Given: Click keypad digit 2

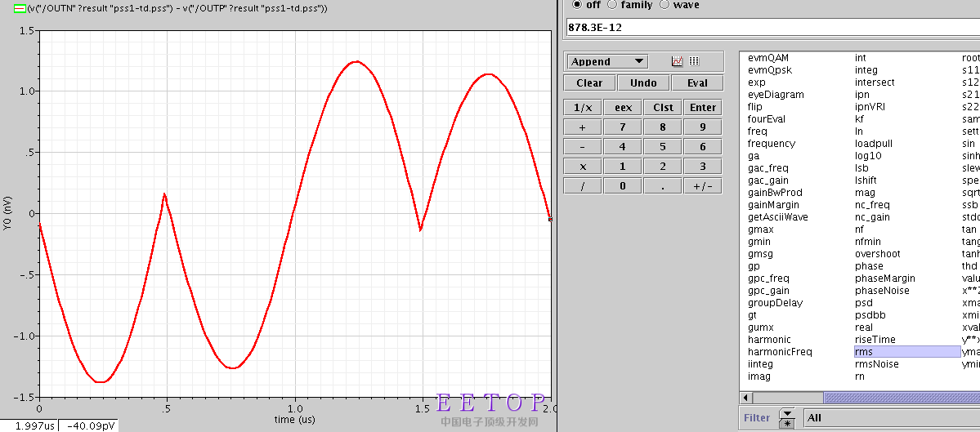Looking at the screenshot, I should [x=663, y=167].
